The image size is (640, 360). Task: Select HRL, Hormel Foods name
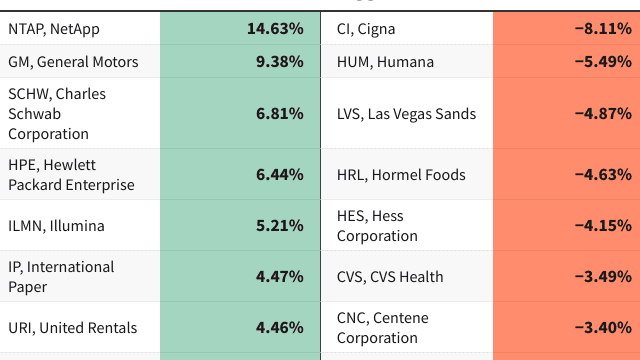(x=401, y=175)
